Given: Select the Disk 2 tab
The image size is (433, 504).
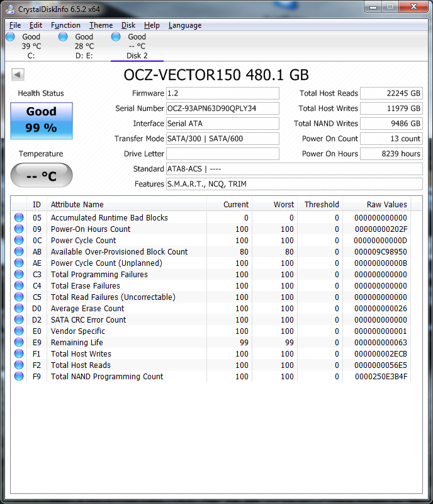Looking at the screenshot, I should (137, 46).
